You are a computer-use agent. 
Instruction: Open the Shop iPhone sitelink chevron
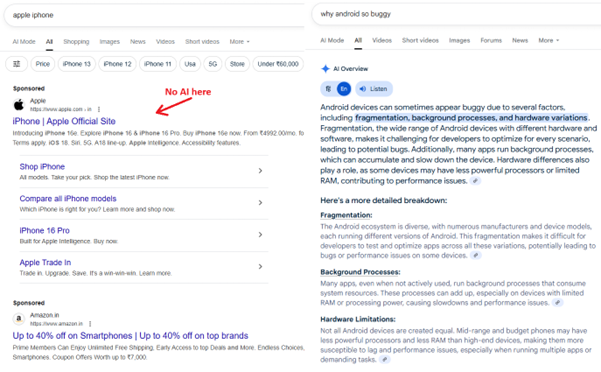(260, 171)
